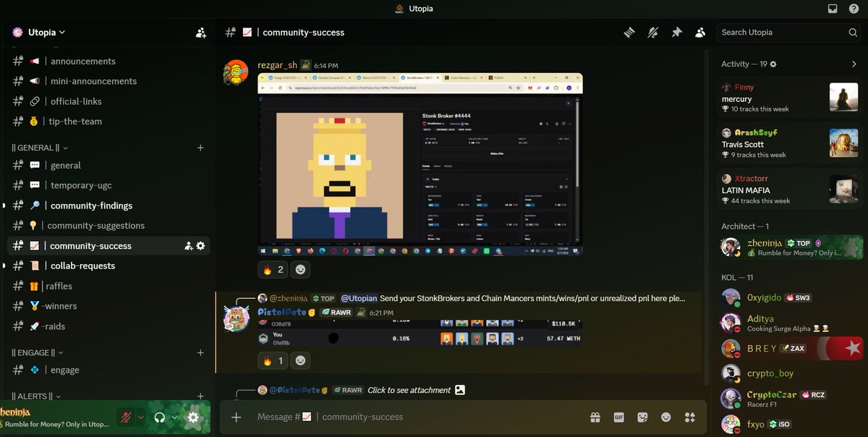Click attachment image icon after 'Click to see attachment'
Screen dimensions: 868x437
[459, 390]
